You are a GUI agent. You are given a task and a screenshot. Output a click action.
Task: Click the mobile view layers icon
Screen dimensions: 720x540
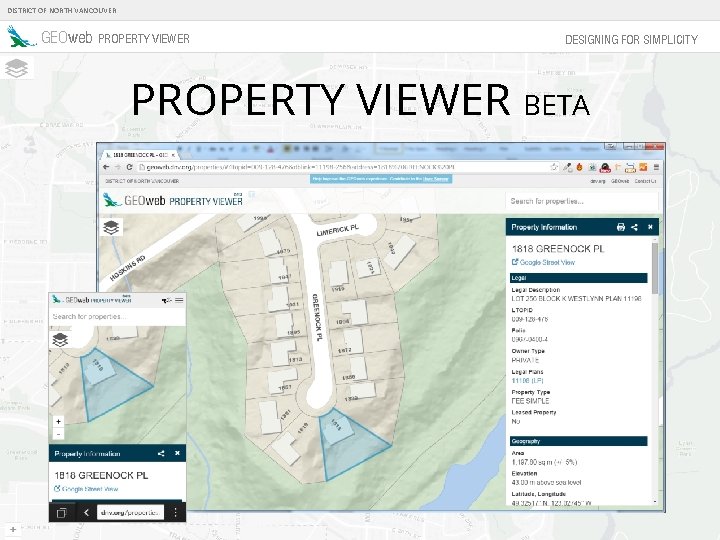coord(60,340)
